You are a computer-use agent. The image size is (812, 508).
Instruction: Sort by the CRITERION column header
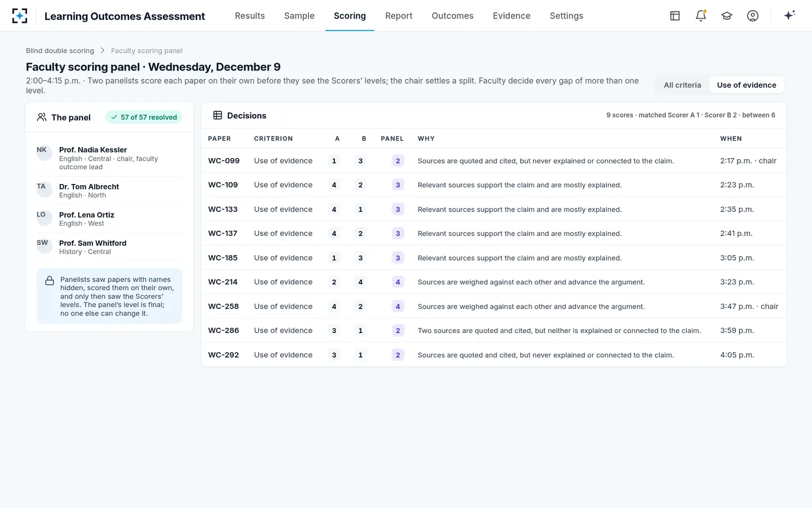point(273,138)
